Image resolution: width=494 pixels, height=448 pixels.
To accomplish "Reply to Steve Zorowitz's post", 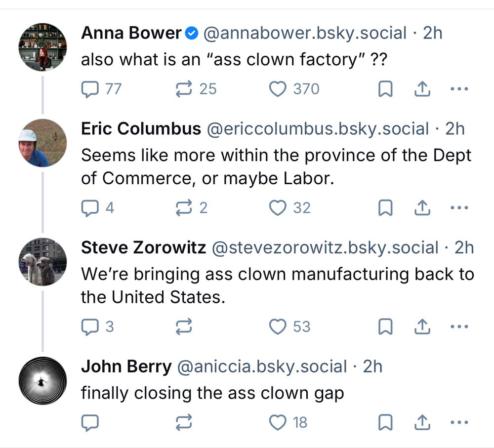I will [x=89, y=326].
